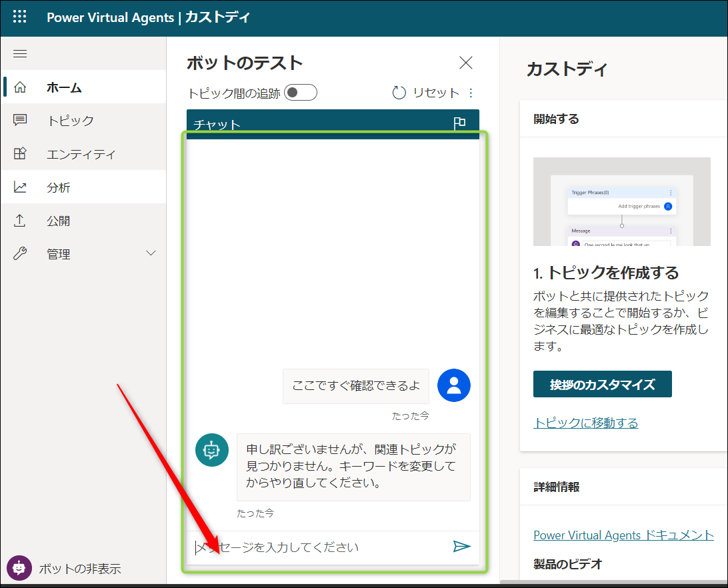Viewport: 728px width, 588px height.
Task: Click ボットの非表示 at the bottom
Action: click(80, 569)
